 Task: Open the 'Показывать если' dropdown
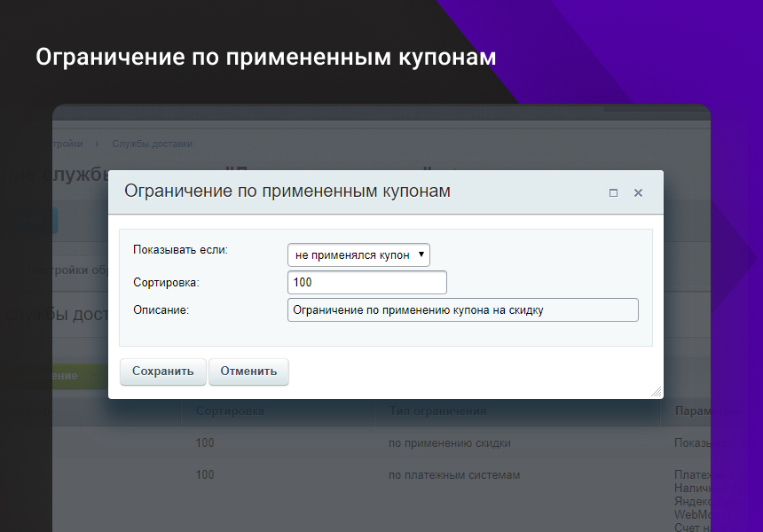pyautogui.click(x=358, y=254)
